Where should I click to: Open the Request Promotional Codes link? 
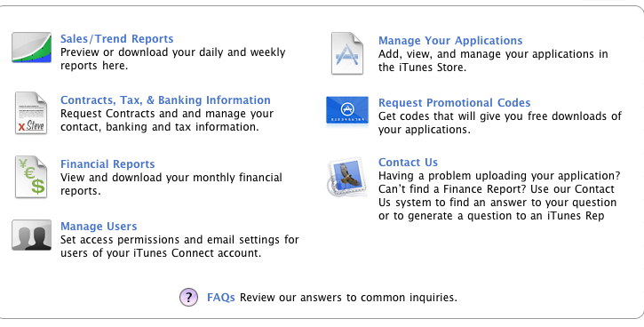click(x=454, y=102)
